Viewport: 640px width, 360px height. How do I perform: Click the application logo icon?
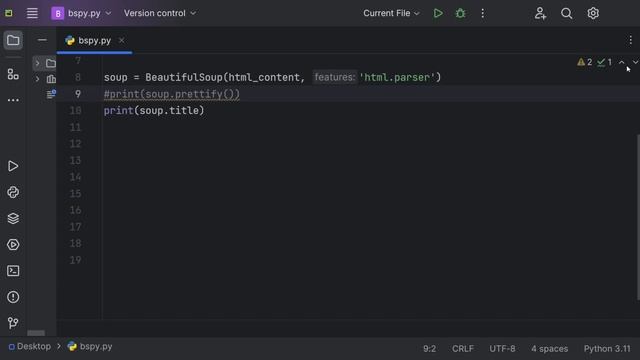point(9,13)
